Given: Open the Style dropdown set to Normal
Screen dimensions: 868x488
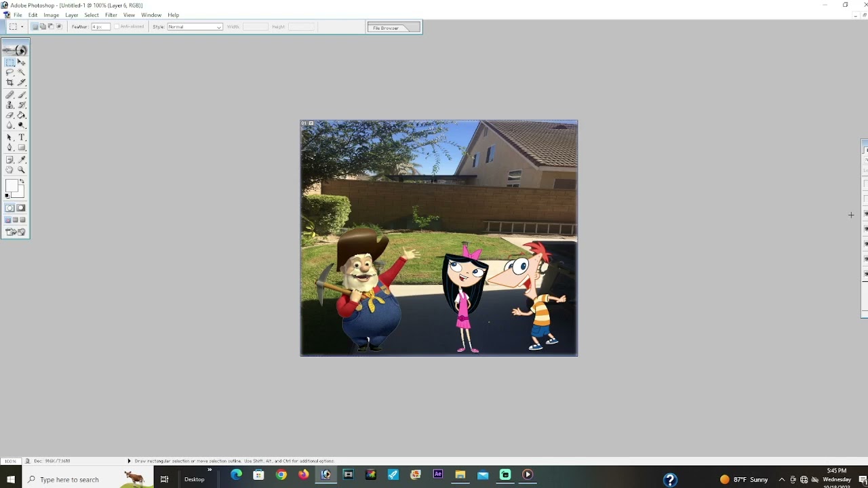Looking at the screenshot, I should pyautogui.click(x=195, y=26).
